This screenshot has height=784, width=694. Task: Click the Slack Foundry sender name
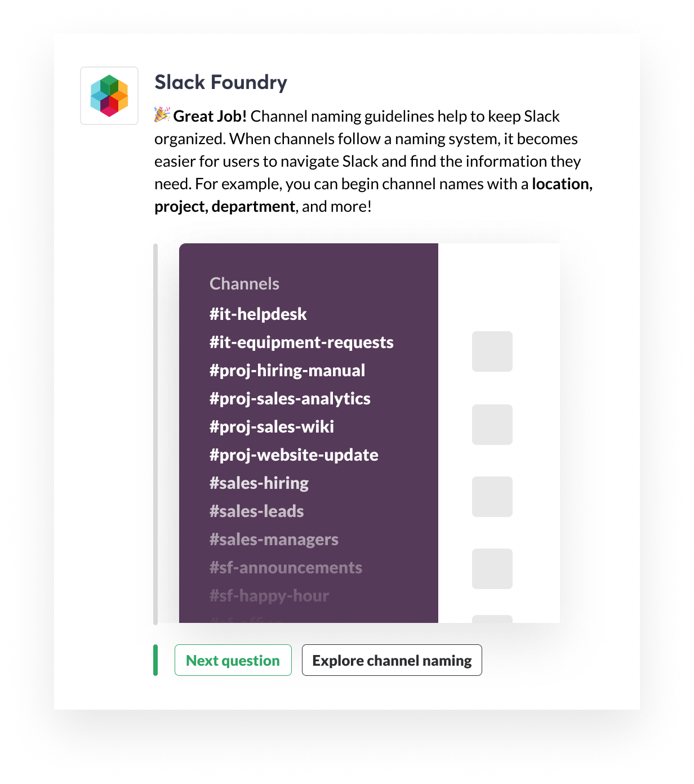(221, 82)
